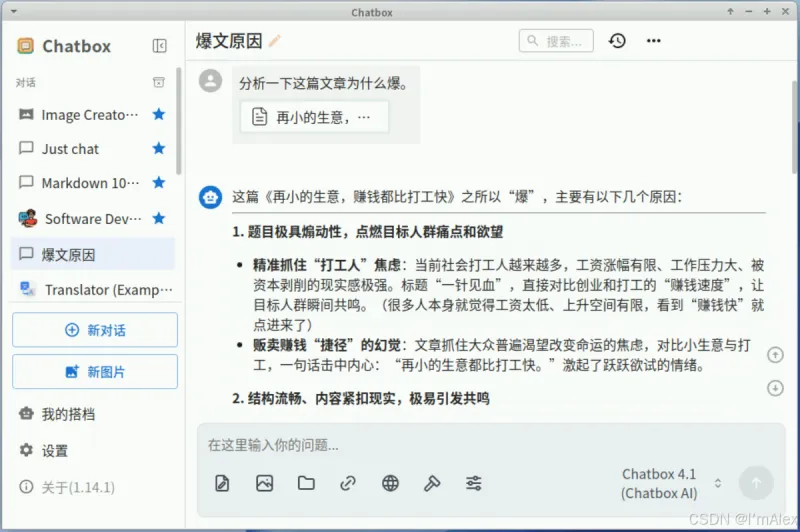
Task: Click the pencil icon to rename 爆文原因
Action: coord(275,41)
